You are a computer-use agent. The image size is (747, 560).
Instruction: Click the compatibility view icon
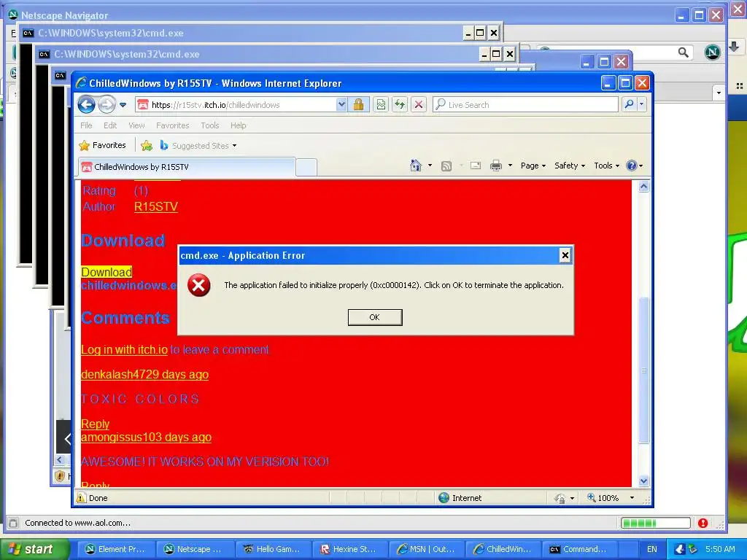tap(381, 104)
